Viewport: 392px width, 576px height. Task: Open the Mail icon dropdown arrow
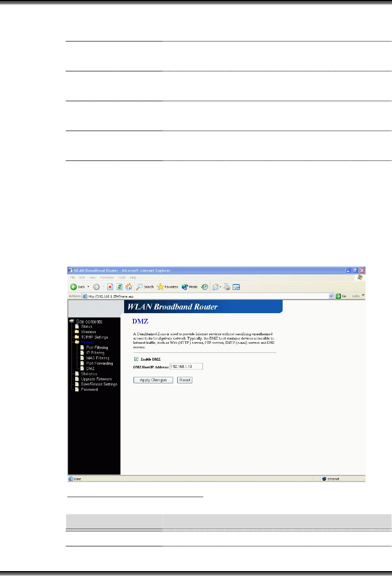pos(220,287)
